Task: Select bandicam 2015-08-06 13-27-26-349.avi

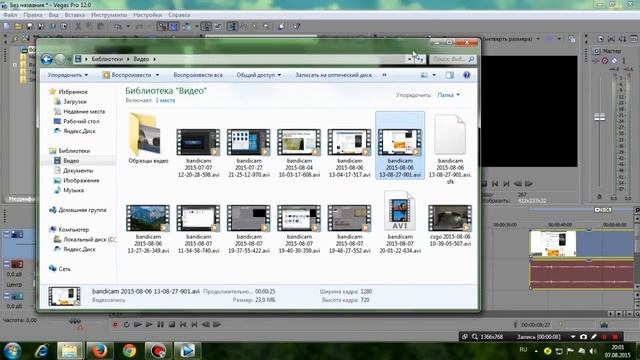Action: pos(148,229)
